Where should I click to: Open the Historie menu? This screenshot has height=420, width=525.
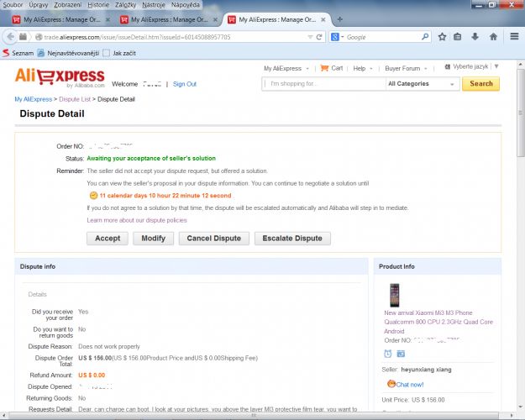coord(98,5)
